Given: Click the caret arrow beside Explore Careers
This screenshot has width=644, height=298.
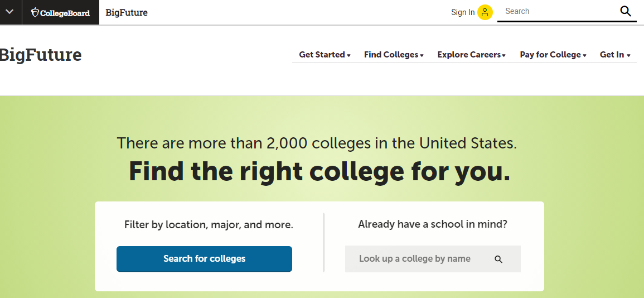Looking at the screenshot, I should (504, 55).
